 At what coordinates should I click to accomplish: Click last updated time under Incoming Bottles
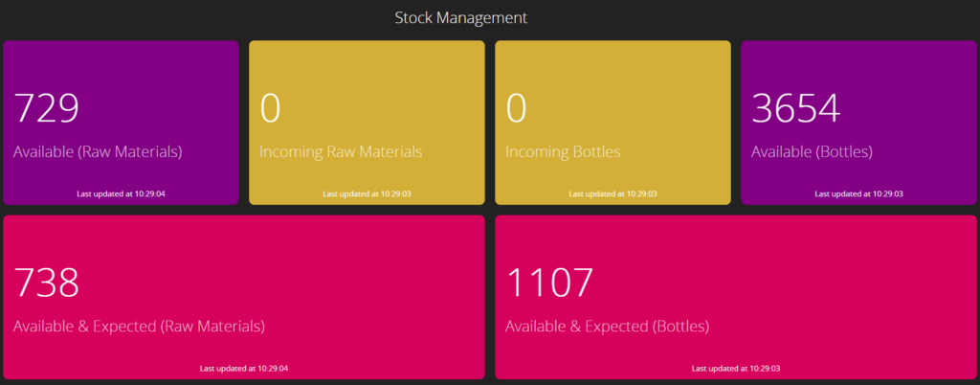coord(612,194)
